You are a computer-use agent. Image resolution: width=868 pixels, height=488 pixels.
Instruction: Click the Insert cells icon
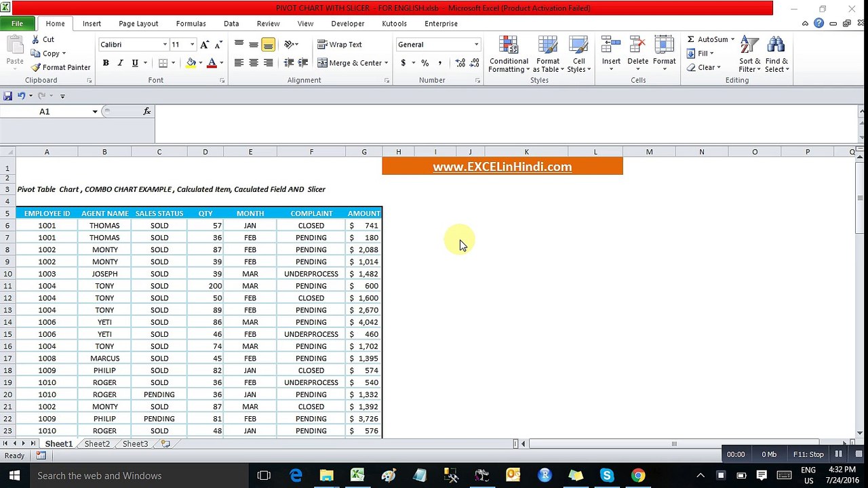611,46
